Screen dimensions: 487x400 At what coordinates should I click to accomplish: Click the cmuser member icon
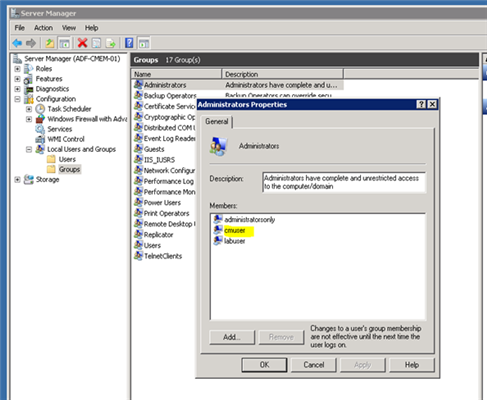pos(218,230)
